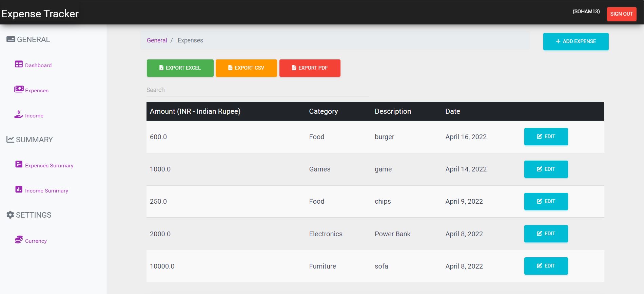
Task: Click the Excel file icon on export button
Action: 161,68
